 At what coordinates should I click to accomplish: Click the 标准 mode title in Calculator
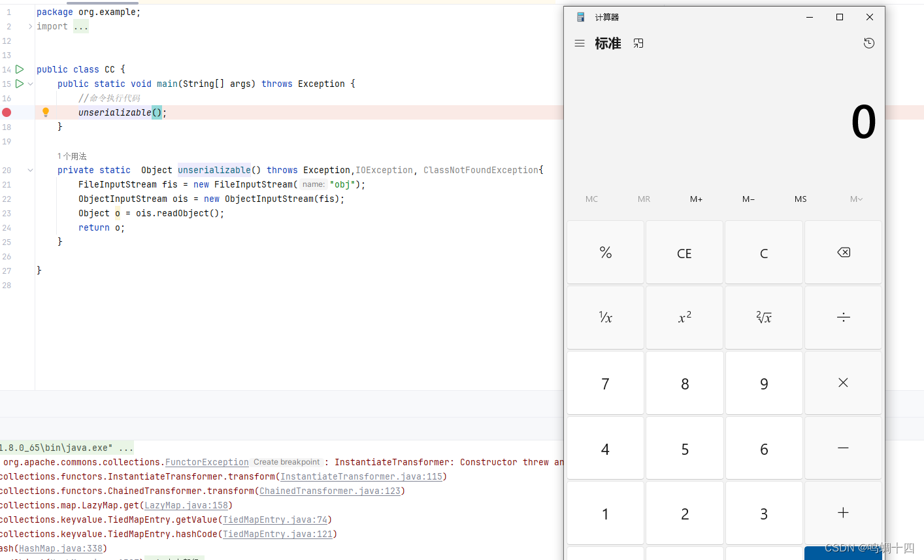point(608,43)
